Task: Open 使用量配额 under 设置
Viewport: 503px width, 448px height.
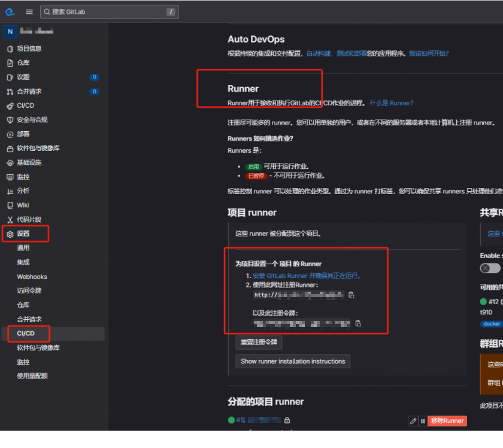Action: click(32, 376)
